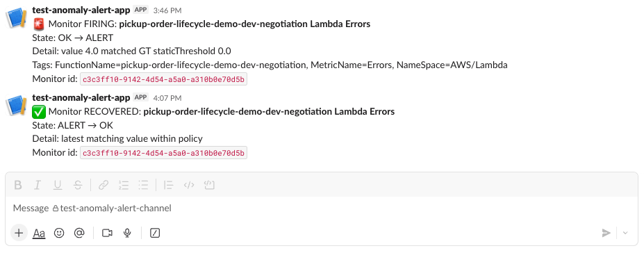Click the APP badge on the 4:07 PM message
The width and height of the screenshot is (644, 253).
pyautogui.click(x=141, y=97)
